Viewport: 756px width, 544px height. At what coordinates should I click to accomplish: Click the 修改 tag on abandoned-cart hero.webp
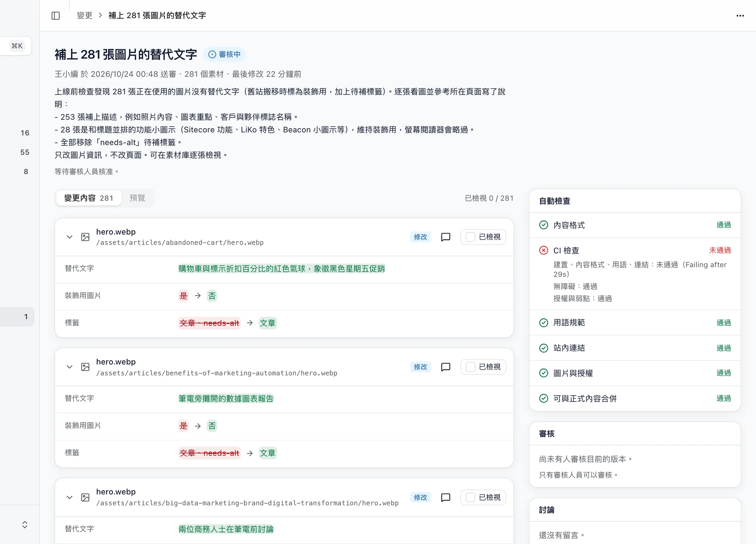coord(420,237)
